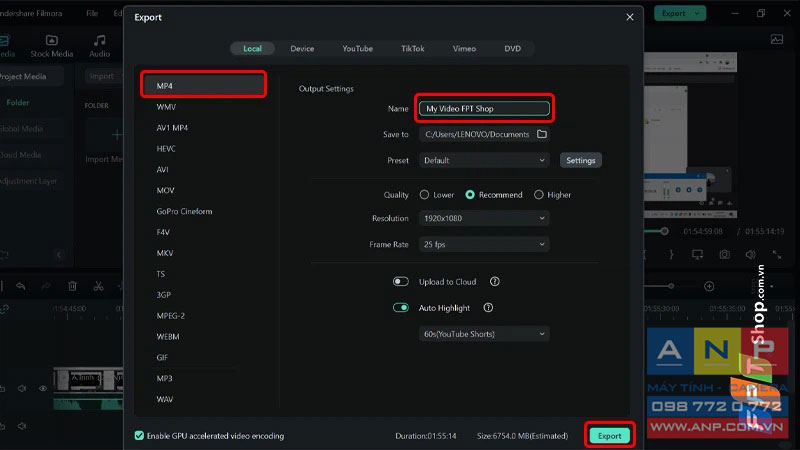Click Name field My Video FPT Shop
Viewport: 800px width, 450px height.
coord(484,108)
